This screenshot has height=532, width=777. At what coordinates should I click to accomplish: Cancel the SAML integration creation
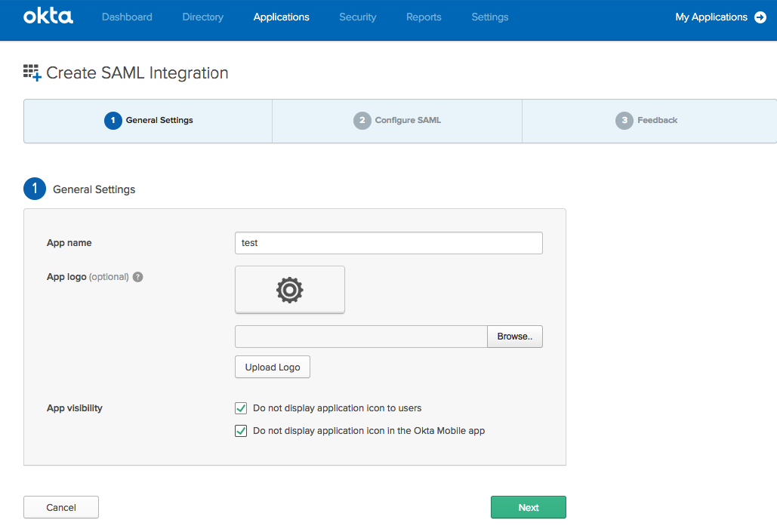pos(60,507)
